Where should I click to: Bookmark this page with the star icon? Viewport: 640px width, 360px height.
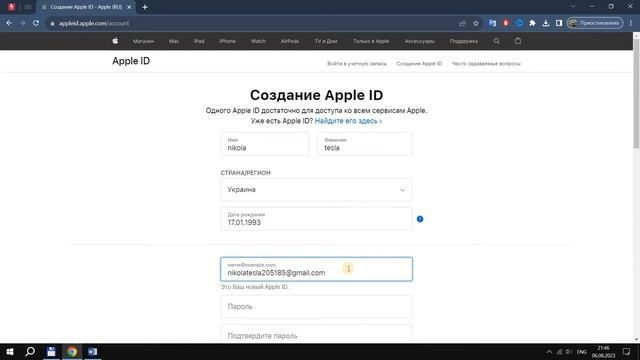pyautogui.click(x=476, y=23)
